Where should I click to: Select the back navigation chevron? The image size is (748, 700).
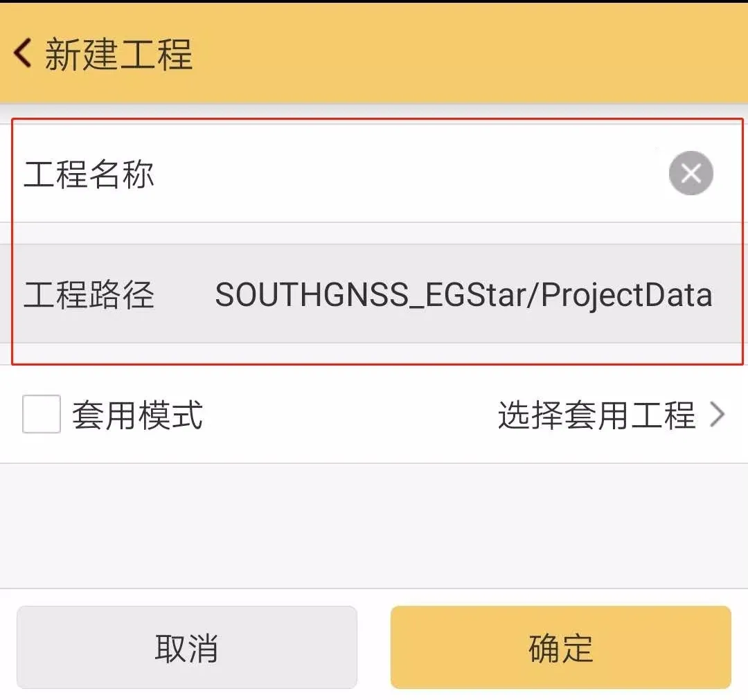point(22,53)
